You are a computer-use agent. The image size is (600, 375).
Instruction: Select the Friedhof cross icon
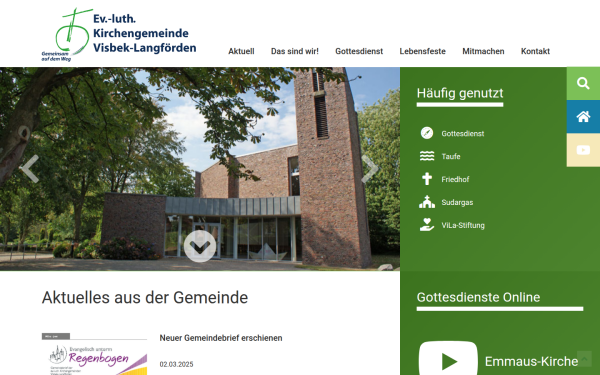click(x=427, y=179)
